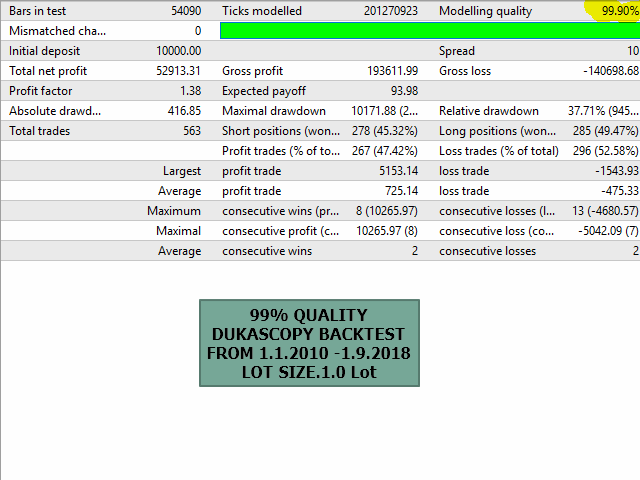Select the Gross loss value -140698.68
This screenshot has height=480, width=640.
point(611,71)
